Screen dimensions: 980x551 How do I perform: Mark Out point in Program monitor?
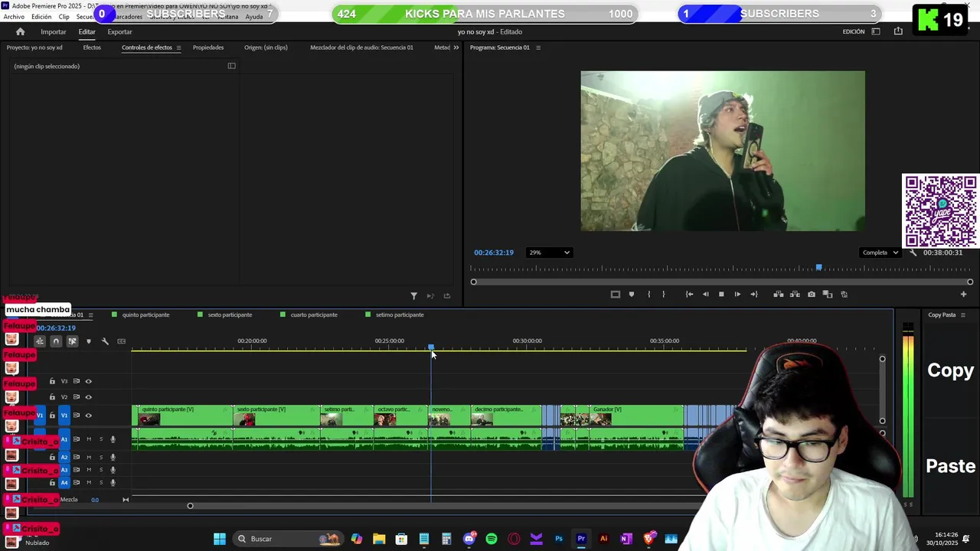pos(663,295)
